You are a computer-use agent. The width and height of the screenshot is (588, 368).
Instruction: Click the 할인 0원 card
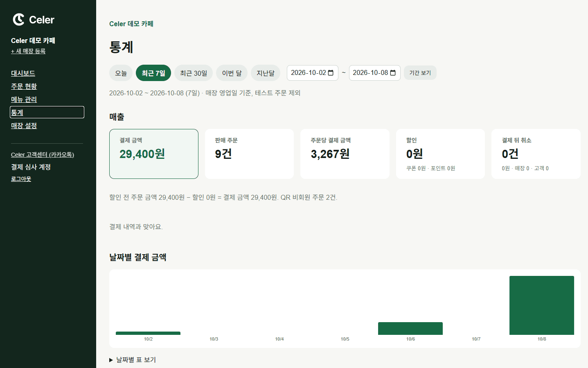pyautogui.click(x=440, y=154)
